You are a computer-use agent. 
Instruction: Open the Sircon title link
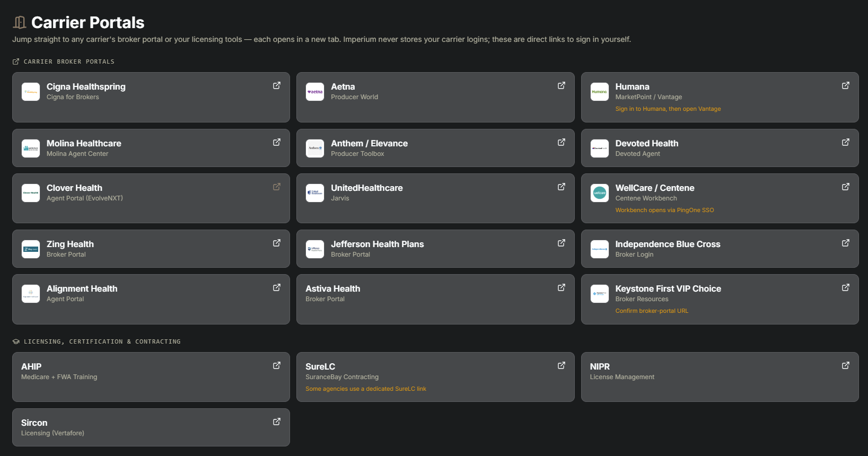(x=34, y=423)
